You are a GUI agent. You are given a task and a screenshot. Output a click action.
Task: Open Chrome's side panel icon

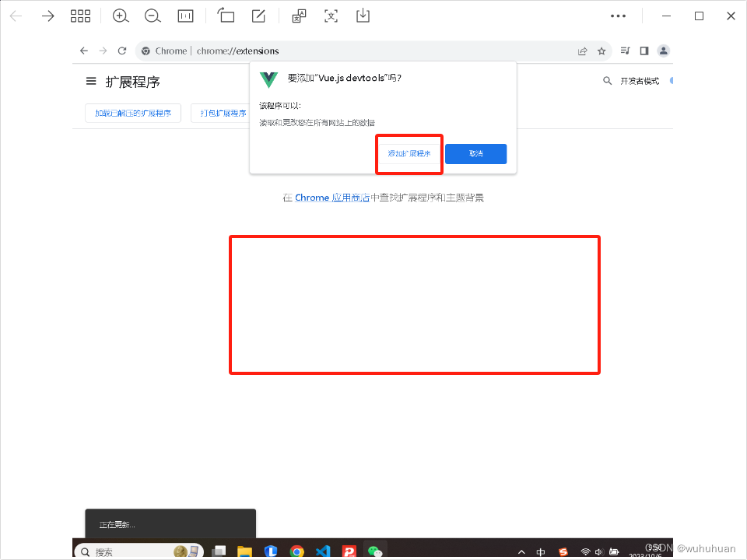pos(644,51)
